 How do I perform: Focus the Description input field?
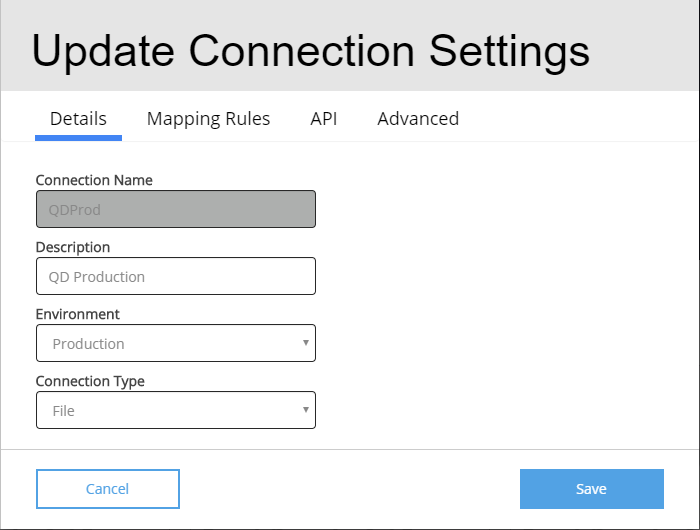click(176, 276)
